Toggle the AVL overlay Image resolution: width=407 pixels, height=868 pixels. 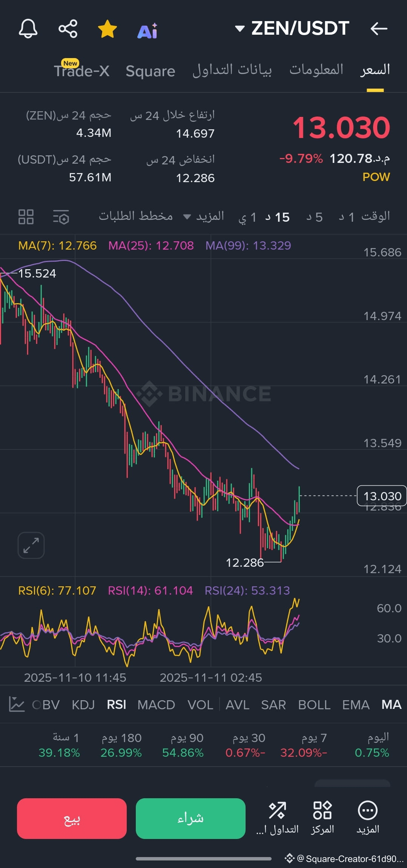[238, 704]
